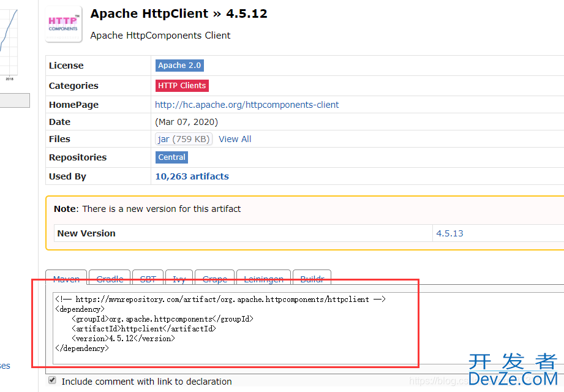Switch to the Grape tab

[215, 277]
